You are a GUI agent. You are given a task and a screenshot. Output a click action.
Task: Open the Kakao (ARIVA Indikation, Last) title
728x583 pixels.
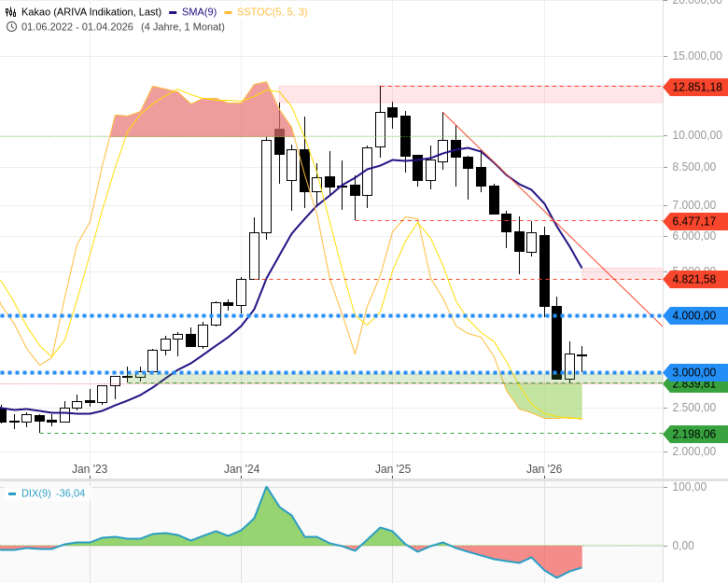(91, 12)
